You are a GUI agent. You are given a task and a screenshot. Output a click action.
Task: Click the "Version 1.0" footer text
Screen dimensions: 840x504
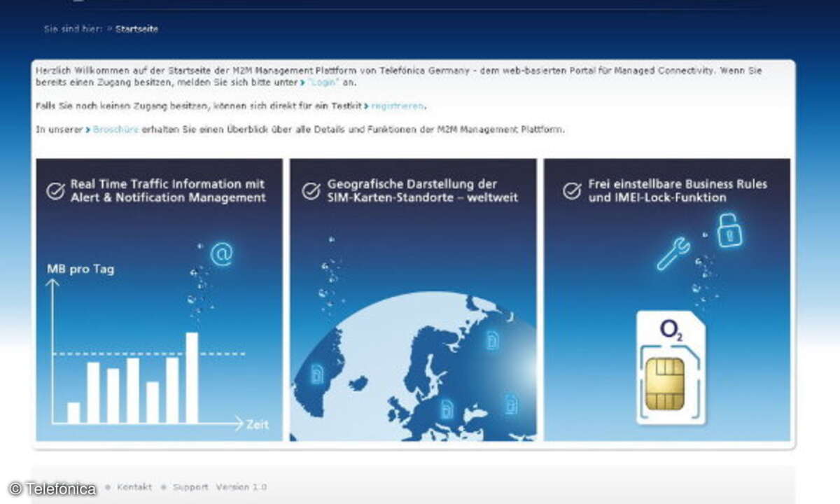pyautogui.click(x=241, y=487)
